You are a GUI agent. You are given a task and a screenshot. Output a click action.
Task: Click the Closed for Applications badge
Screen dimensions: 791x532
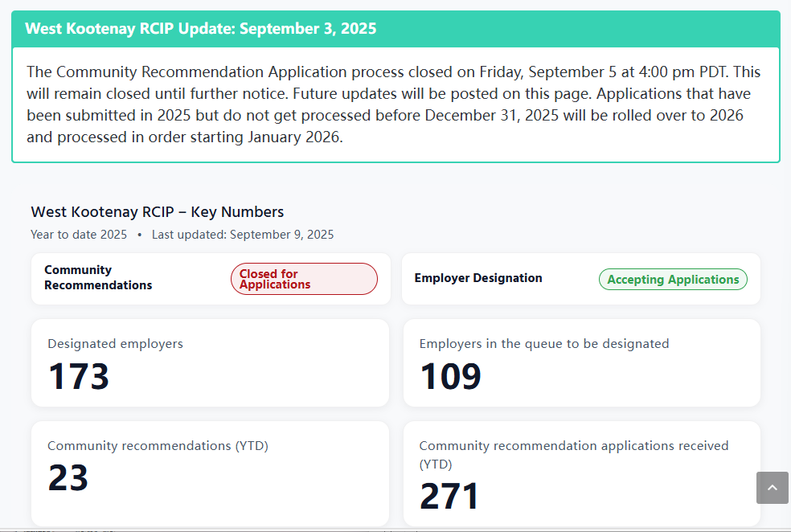[x=304, y=279]
